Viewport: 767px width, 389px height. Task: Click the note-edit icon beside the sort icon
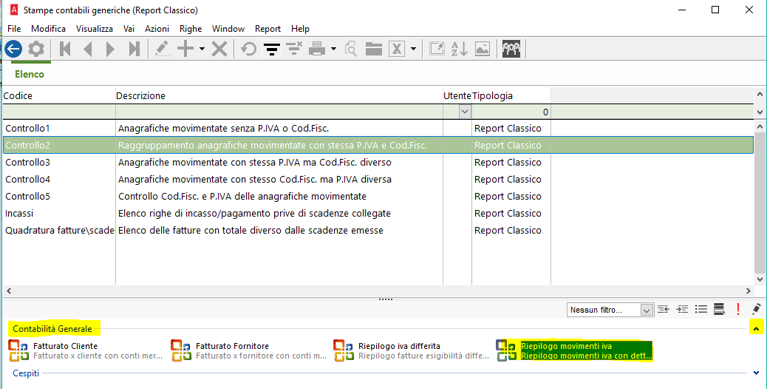[437, 49]
